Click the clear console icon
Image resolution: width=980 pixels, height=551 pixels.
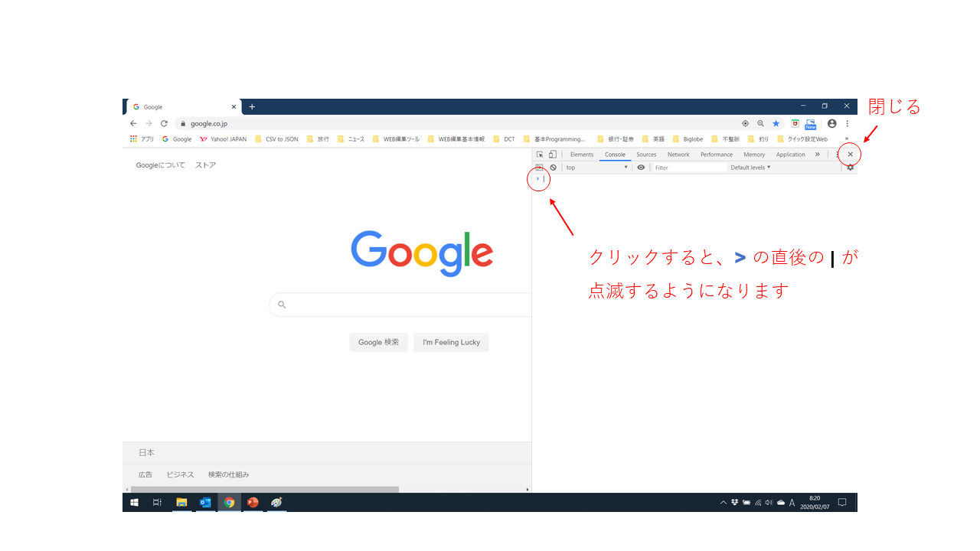pyautogui.click(x=553, y=168)
